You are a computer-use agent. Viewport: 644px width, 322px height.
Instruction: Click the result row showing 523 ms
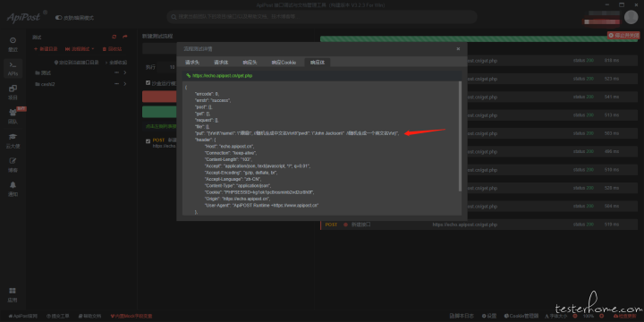552,79
